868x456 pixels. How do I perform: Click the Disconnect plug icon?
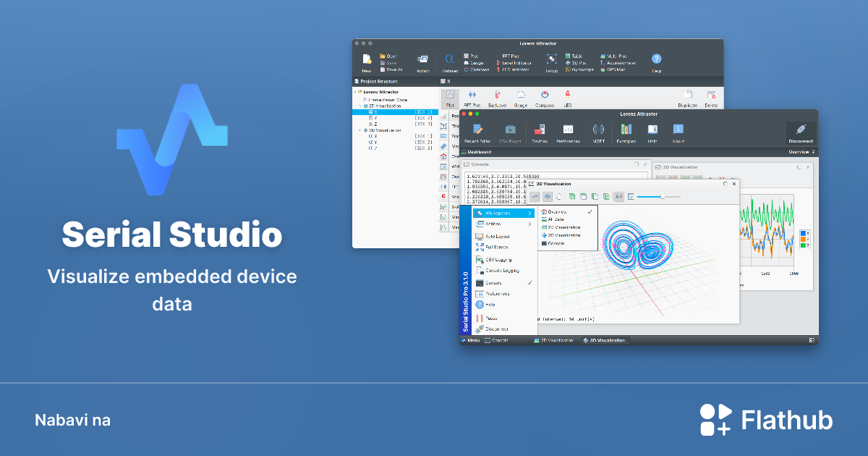point(799,130)
